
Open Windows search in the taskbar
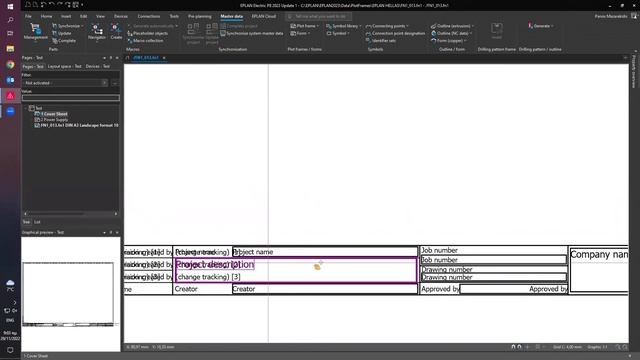[10, 20]
